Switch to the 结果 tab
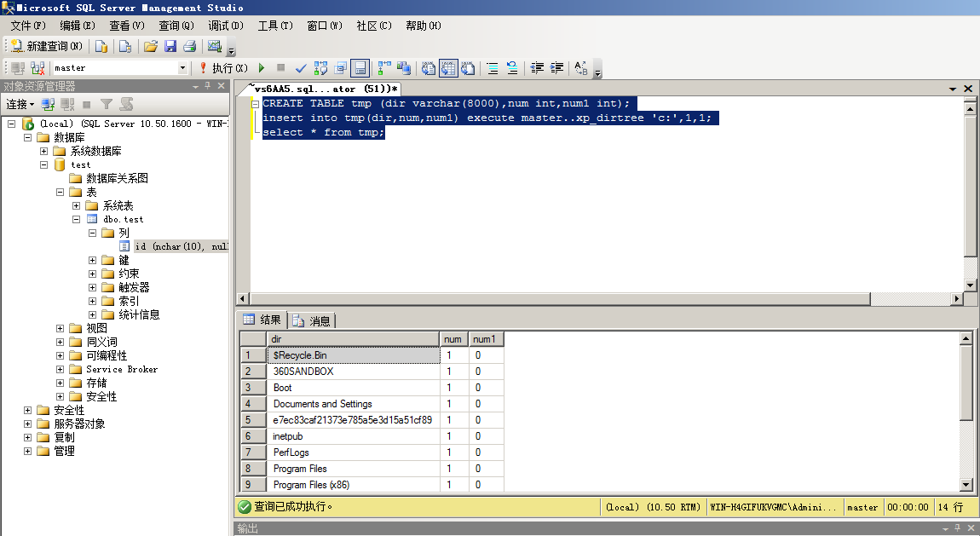 point(262,320)
